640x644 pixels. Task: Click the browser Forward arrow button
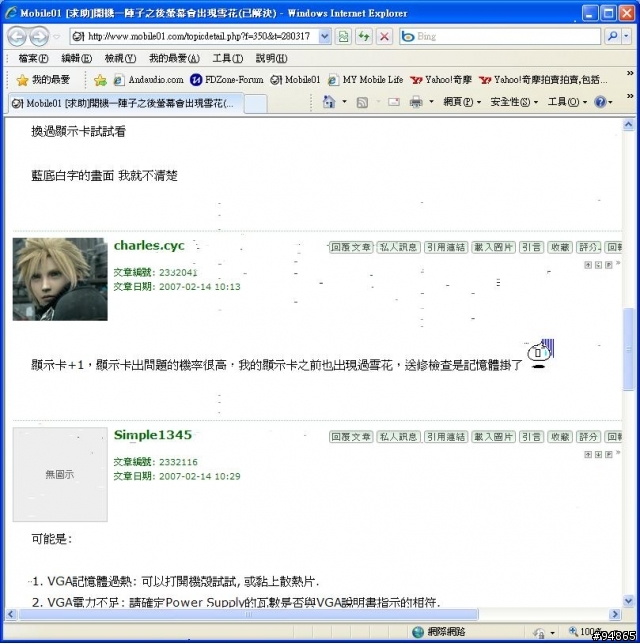[x=39, y=37]
